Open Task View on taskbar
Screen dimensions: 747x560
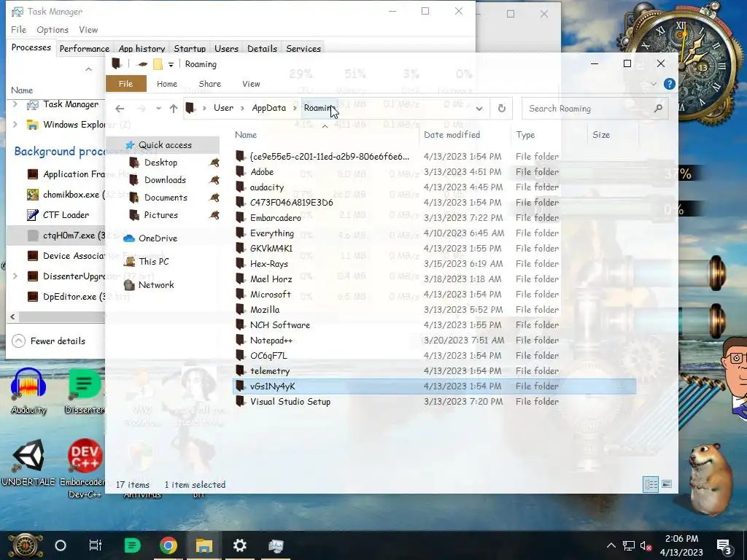coord(96,545)
